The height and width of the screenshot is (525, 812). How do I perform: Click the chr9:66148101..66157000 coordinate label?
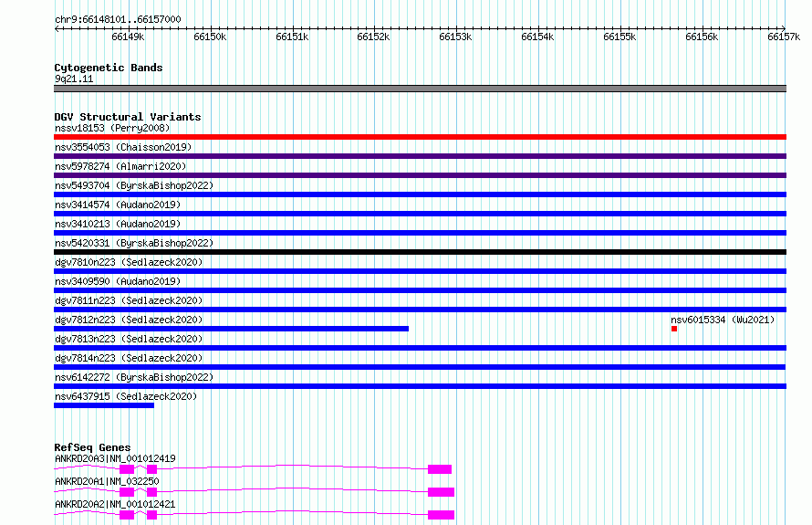coord(118,19)
